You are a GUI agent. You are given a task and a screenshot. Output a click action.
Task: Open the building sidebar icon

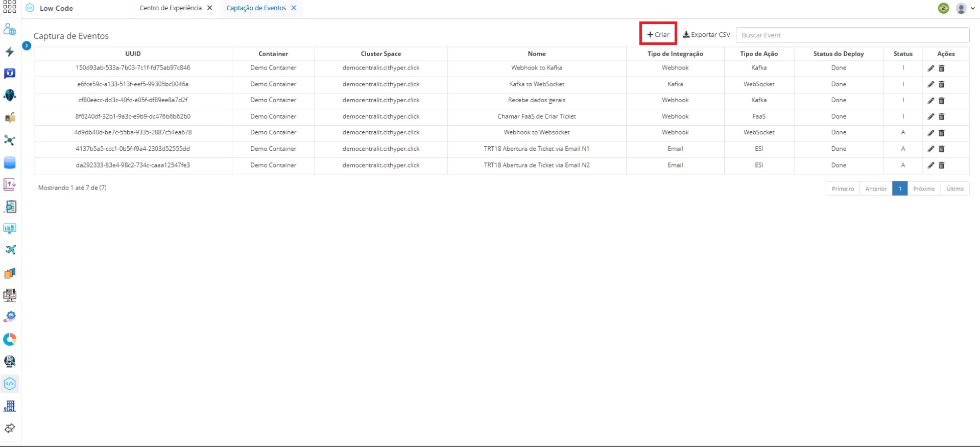point(10,406)
